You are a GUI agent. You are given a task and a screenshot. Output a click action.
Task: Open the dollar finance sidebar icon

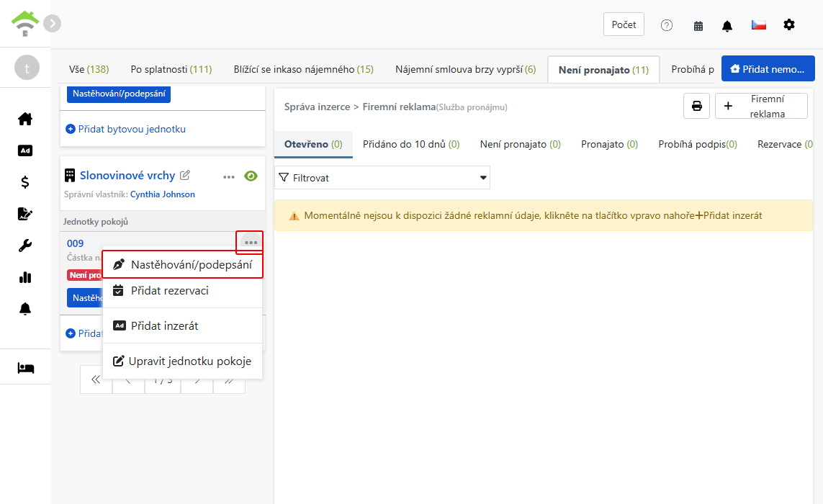coord(25,182)
